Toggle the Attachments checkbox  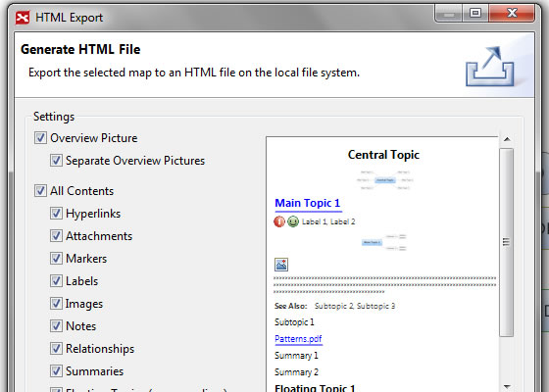[x=56, y=235]
